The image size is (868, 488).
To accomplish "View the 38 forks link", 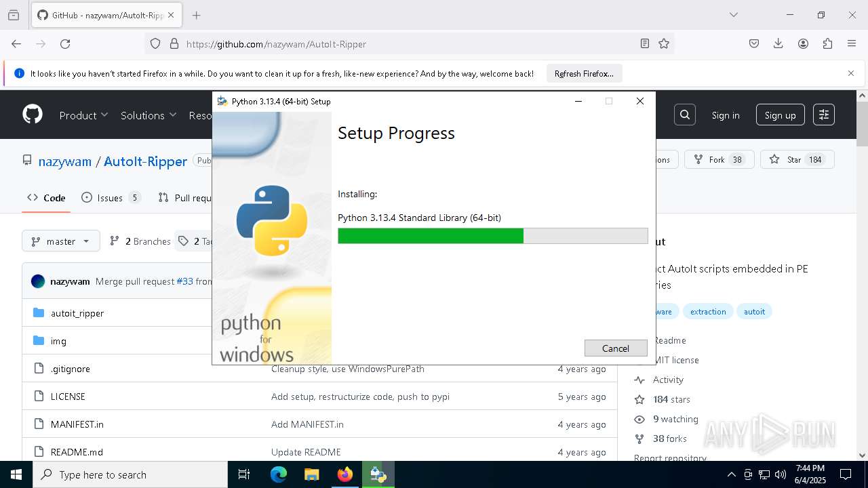I will pyautogui.click(x=670, y=439).
